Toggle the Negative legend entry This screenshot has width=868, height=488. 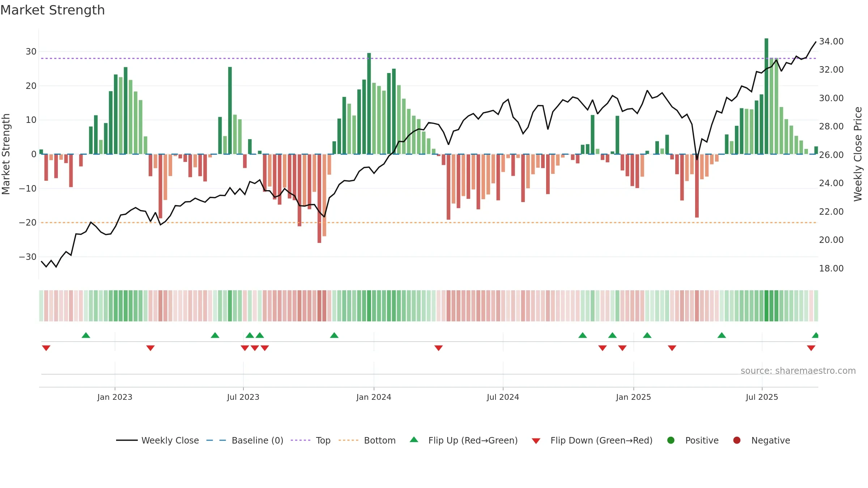(762, 440)
